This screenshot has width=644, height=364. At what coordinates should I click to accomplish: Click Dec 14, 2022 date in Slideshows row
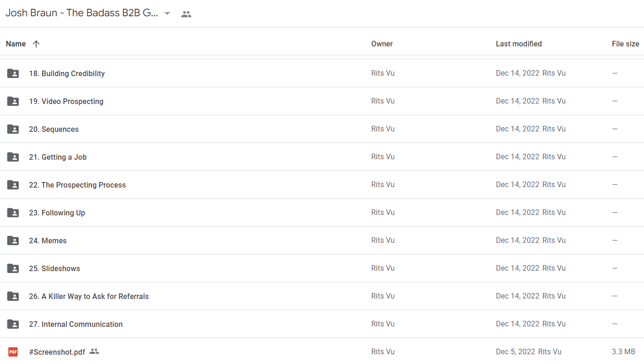pyautogui.click(x=518, y=268)
